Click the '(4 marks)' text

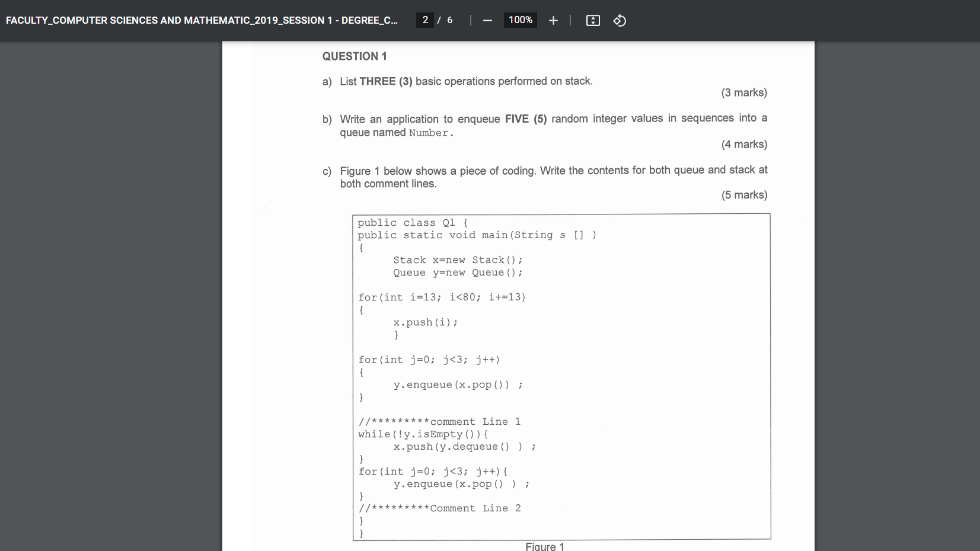(744, 144)
